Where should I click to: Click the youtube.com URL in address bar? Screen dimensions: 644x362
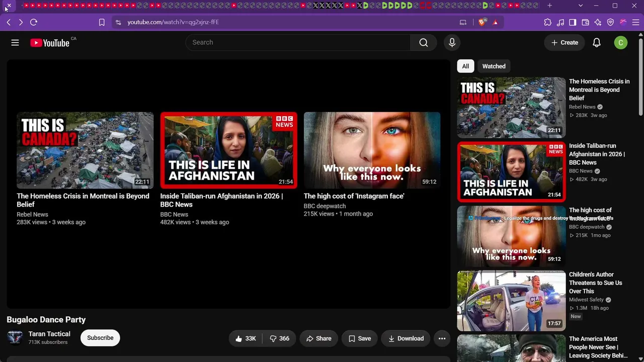pyautogui.click(x=173, y=22)
